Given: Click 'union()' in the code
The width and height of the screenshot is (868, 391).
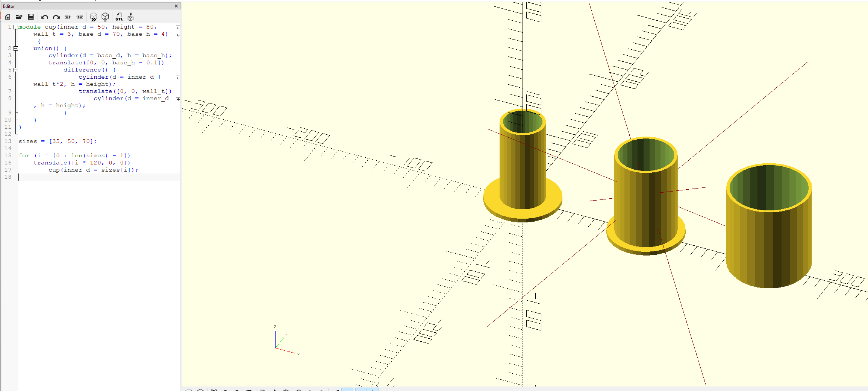Looking at the screenshot, I should coord(46,48).
